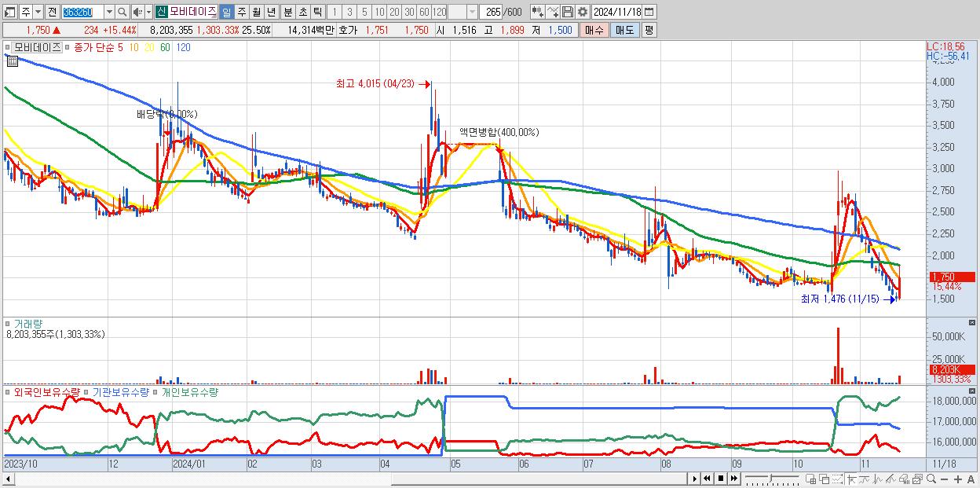Click the chart region add icon
The width and height of the screenshot is (980, 488).
coord(811,479)
